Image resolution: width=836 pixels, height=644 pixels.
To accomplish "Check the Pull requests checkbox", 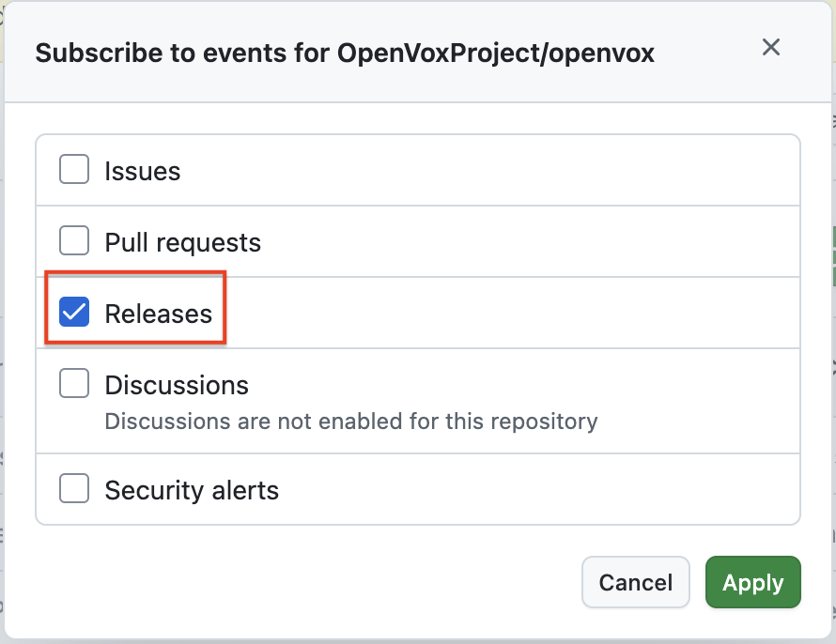I will 74,240.
